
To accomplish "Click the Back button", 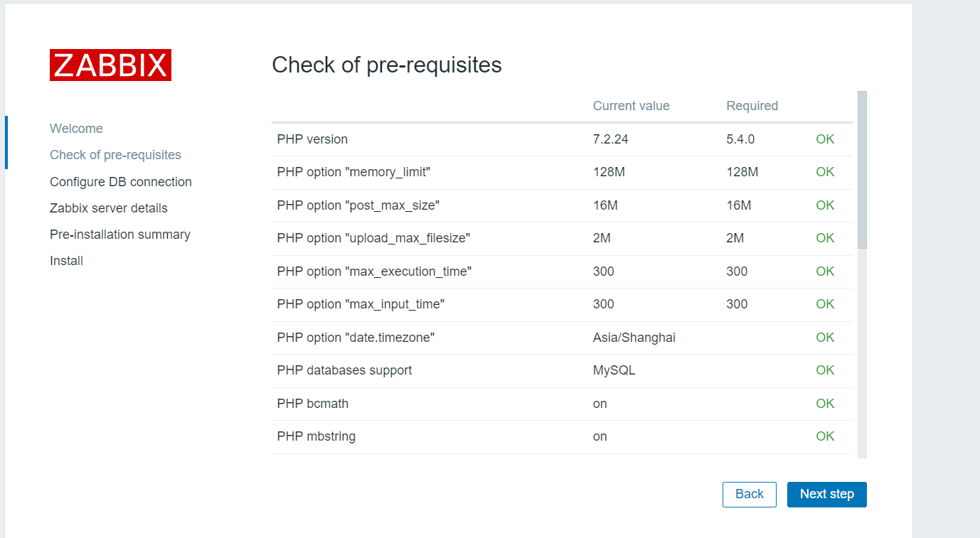I will [750, 495].
